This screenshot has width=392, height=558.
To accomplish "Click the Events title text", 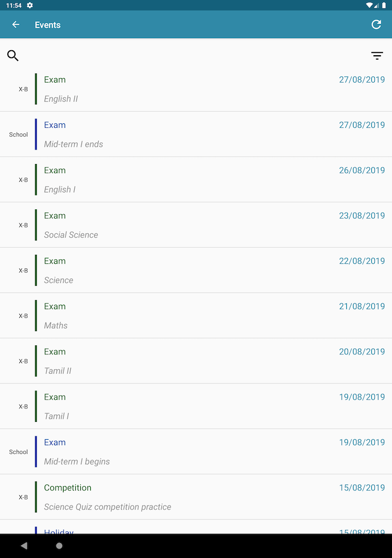I will coord(47,25).
